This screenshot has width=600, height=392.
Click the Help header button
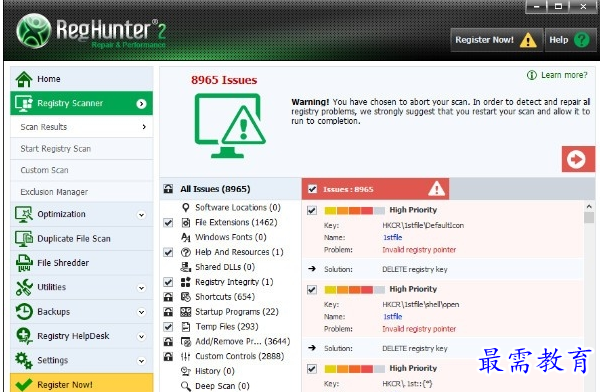point(571,40)
